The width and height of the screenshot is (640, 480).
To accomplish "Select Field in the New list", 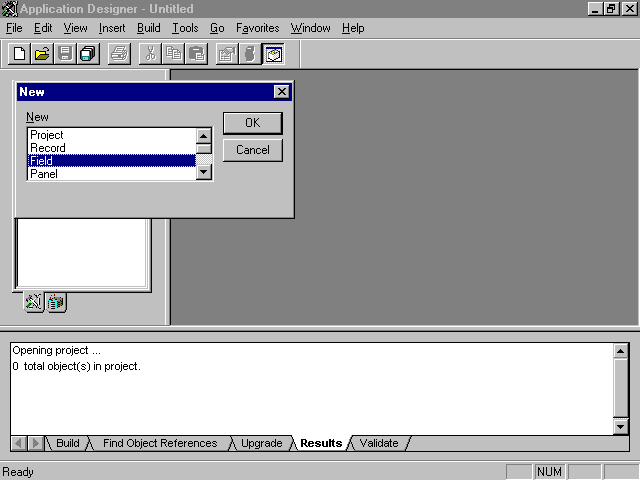I will (x=111, y=161).
